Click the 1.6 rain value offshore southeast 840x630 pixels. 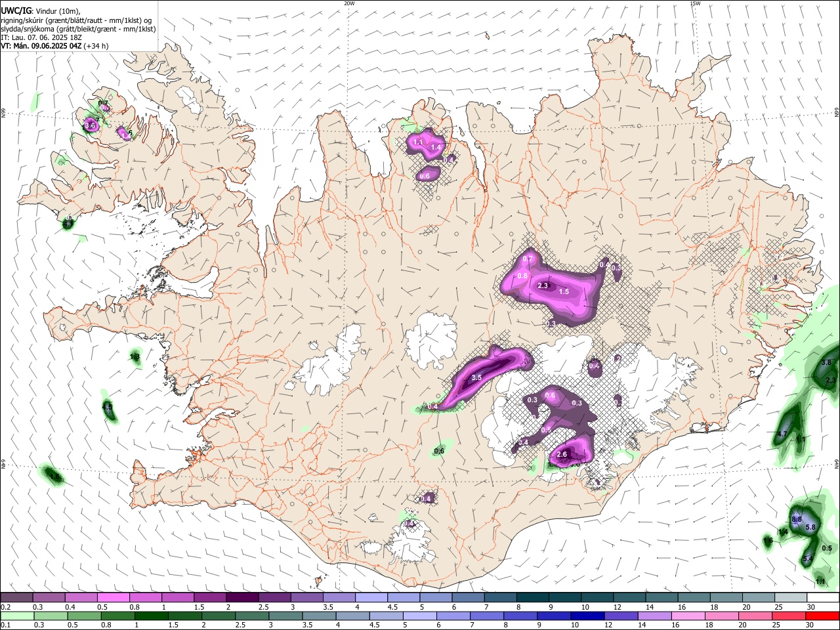768,540
